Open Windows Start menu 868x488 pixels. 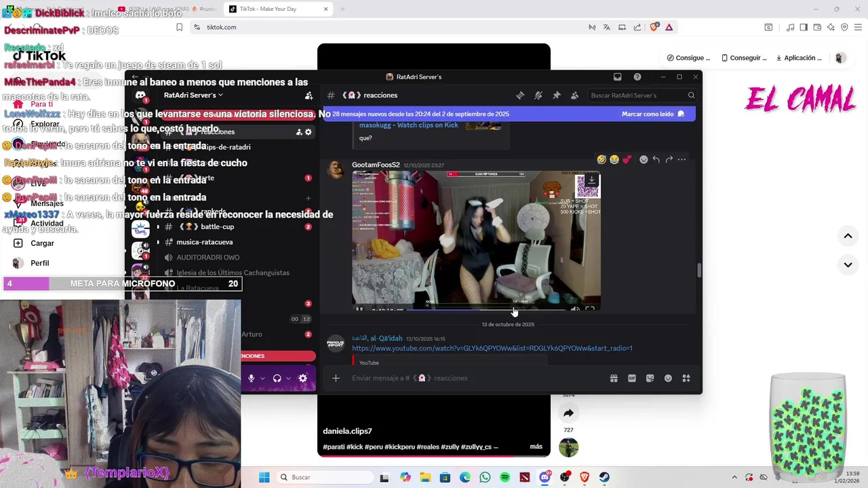tap(264, 477)
